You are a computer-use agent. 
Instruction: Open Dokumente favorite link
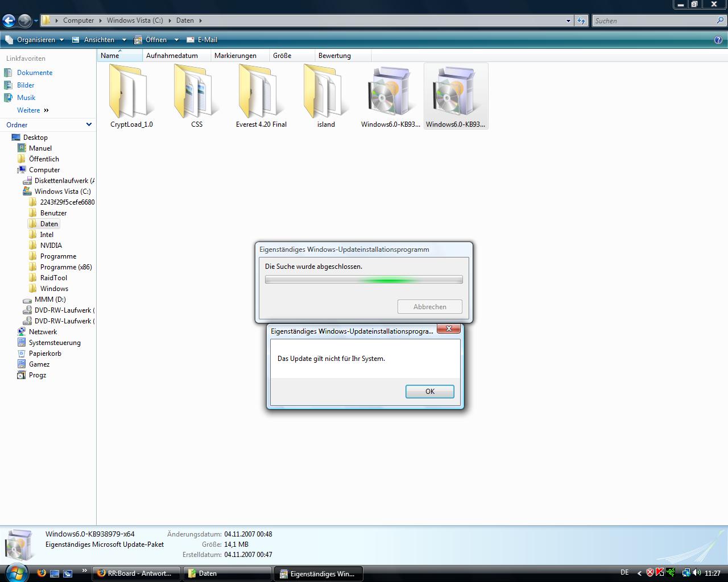click(35, 73)
